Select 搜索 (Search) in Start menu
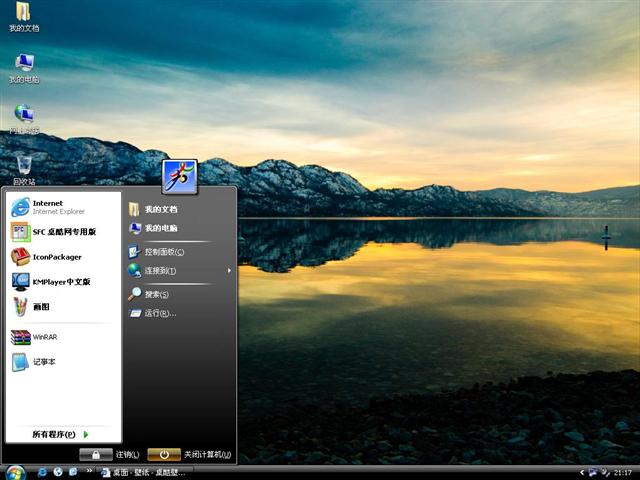The image size is (640, 480). (156, 294)
